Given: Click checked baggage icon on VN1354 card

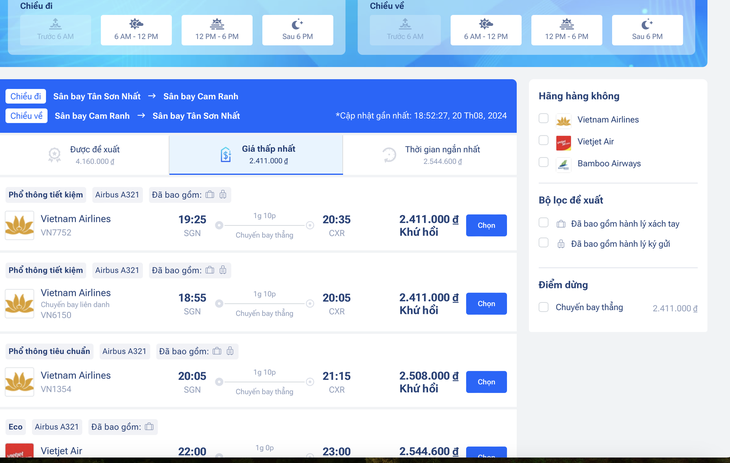Looking at the screenshot, I should click(230, 351).
